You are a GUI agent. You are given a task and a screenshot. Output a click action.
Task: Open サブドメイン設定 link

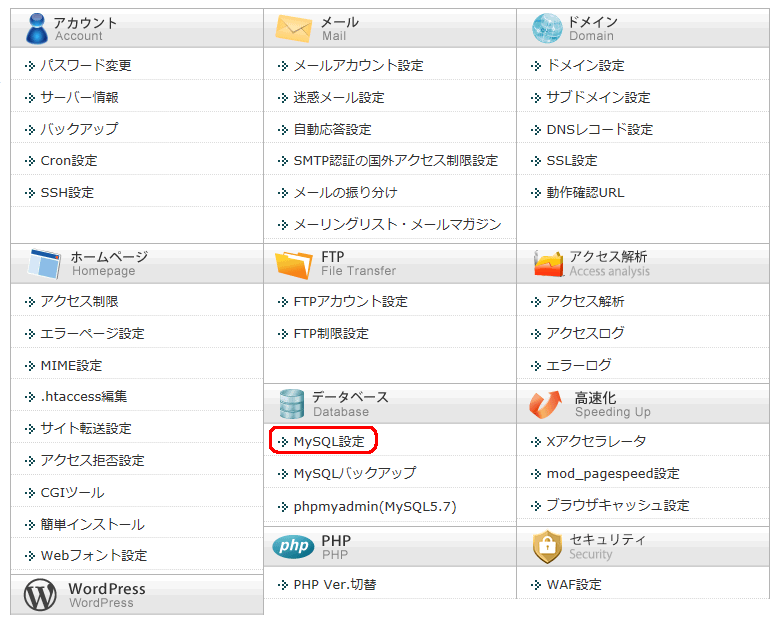pos(598,97)
